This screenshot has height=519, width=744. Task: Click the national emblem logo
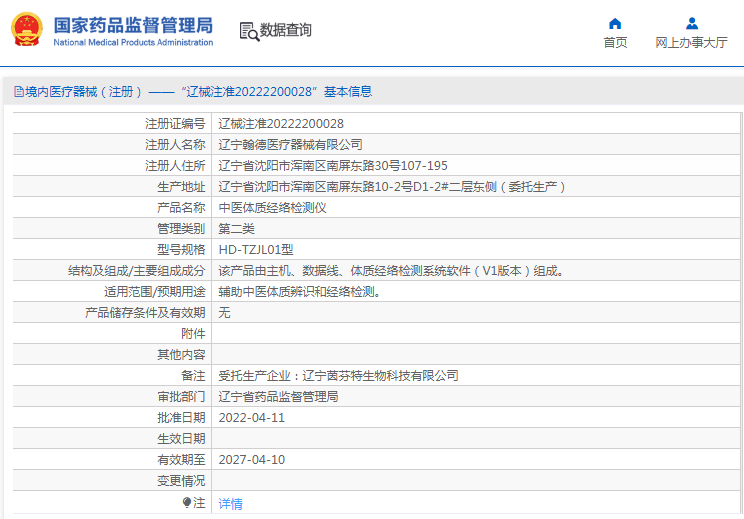(x=27, y=30)
